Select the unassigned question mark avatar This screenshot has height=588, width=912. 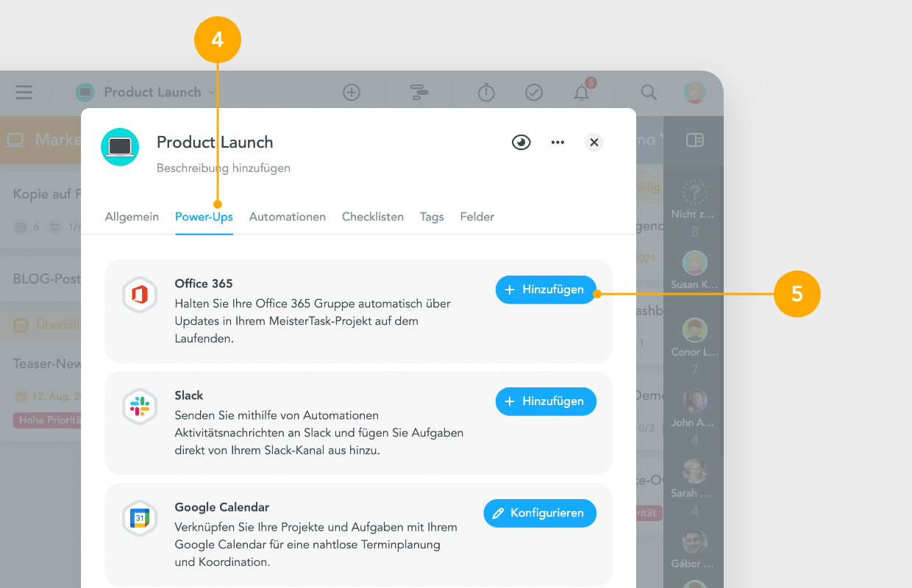point(695,193)
